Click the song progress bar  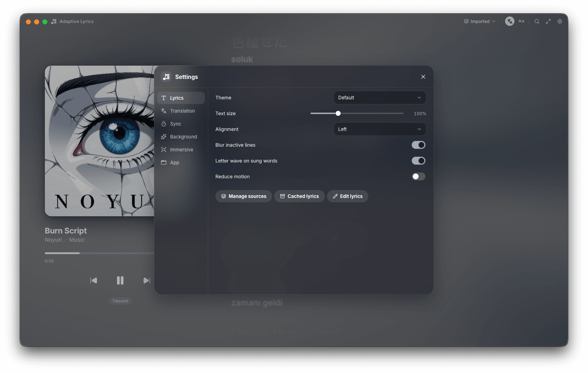[x=99, y=253]
